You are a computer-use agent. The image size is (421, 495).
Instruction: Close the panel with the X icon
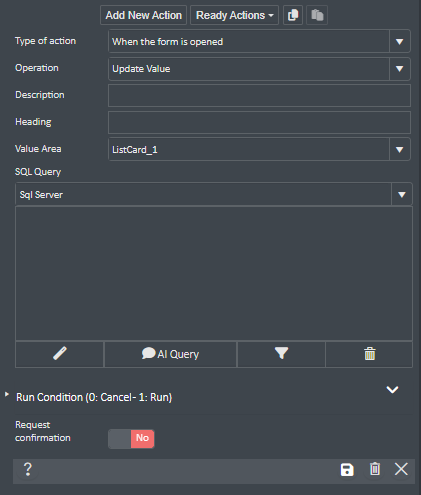[x=401, y=469]
